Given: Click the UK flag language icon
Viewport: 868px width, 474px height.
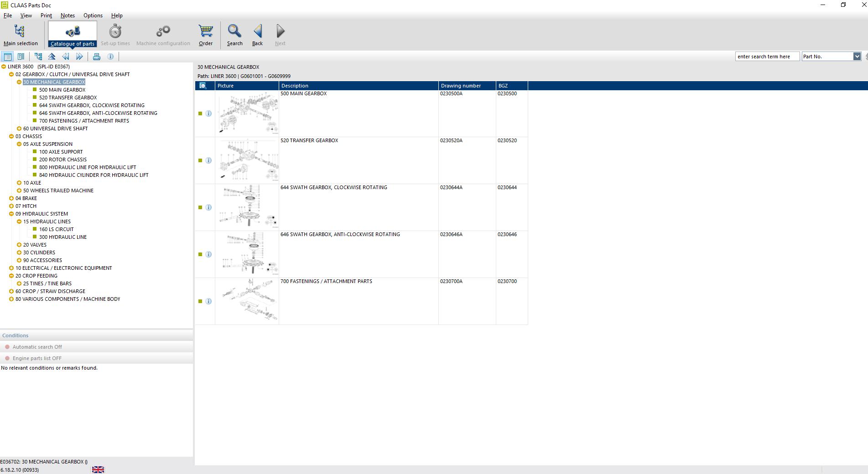Looking at the screenshot, I should [98, 469].
